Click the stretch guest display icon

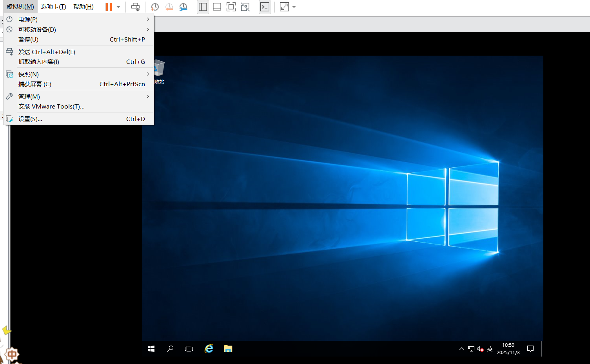284,7
